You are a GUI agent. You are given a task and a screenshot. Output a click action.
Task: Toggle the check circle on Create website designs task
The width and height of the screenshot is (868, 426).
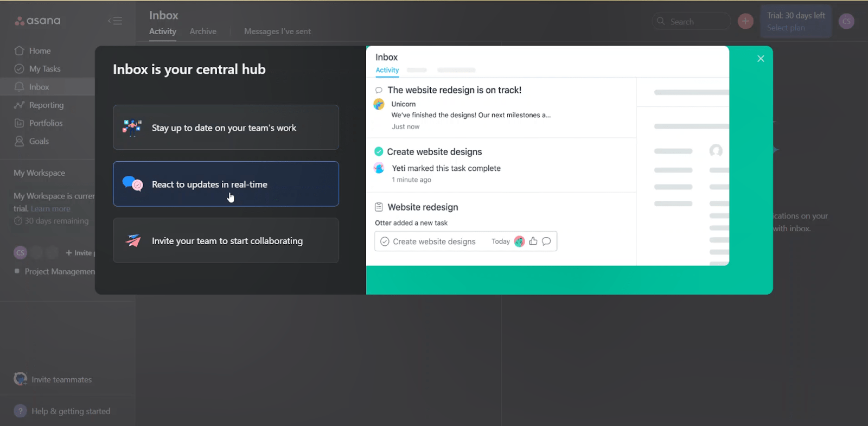click(385, 241)
